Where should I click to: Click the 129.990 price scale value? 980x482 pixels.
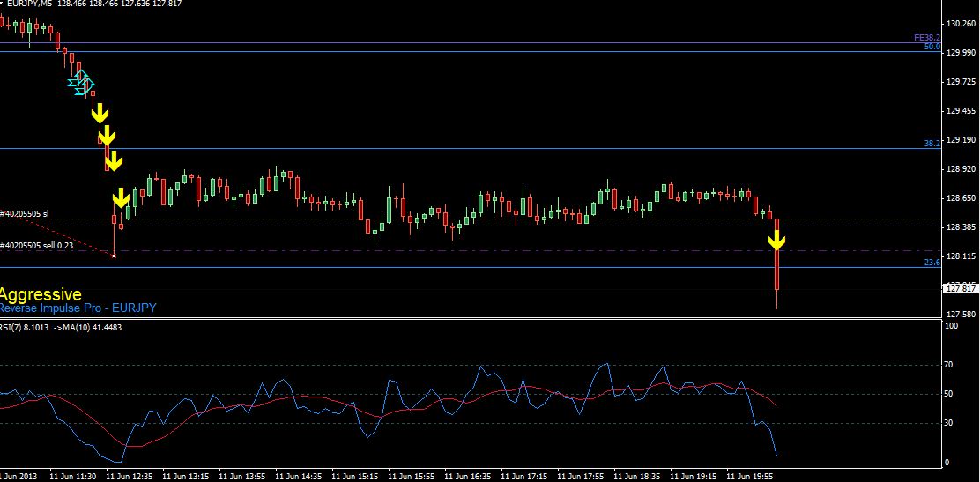coord(961,53)
